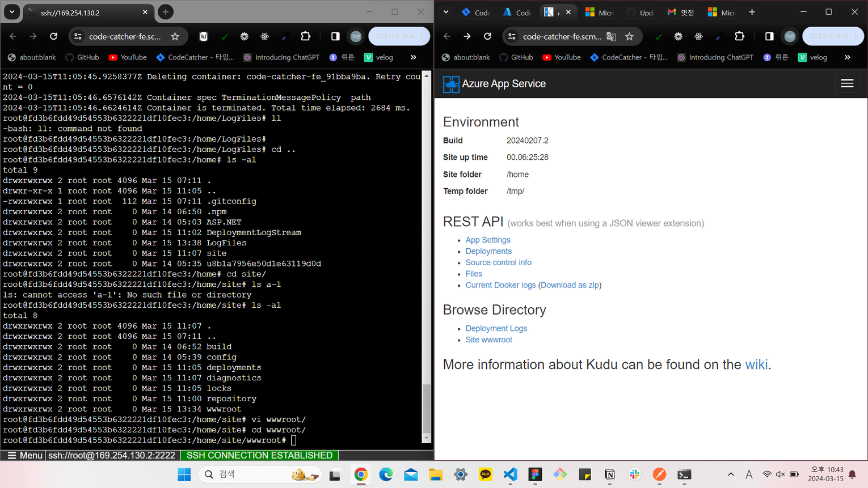Show hidden system tray icons

point(731,474)
